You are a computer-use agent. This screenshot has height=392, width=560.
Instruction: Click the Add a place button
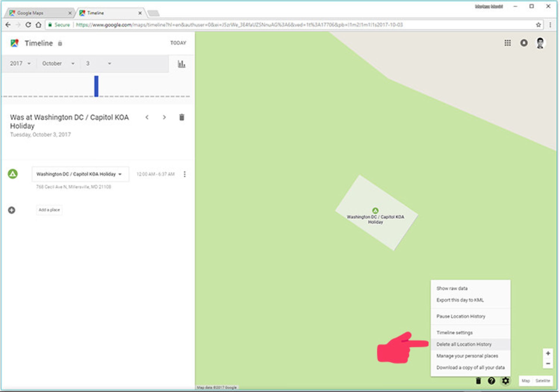tap(49, 210)
